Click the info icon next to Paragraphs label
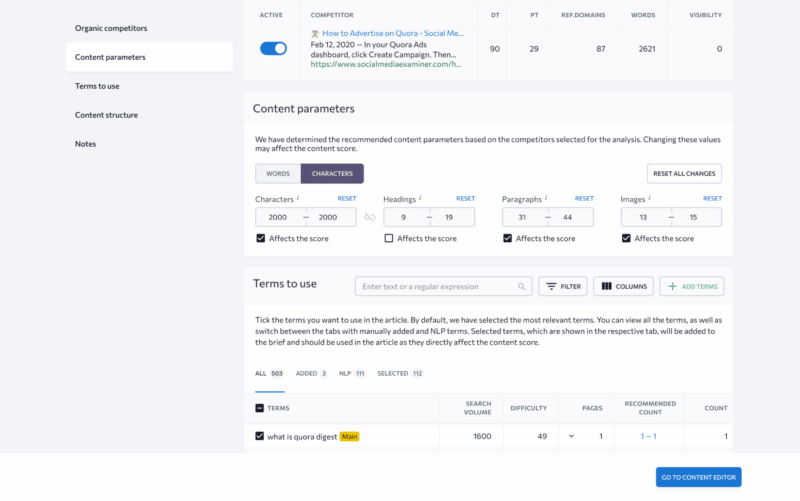The height and width of the screenshot is (501, 800). coord(546,199)
